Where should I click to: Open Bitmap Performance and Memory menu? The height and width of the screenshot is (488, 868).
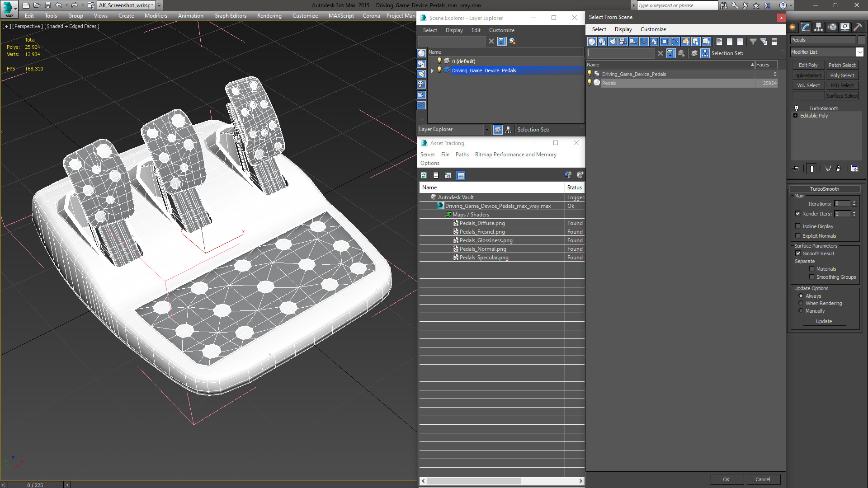tap(515, 155)
